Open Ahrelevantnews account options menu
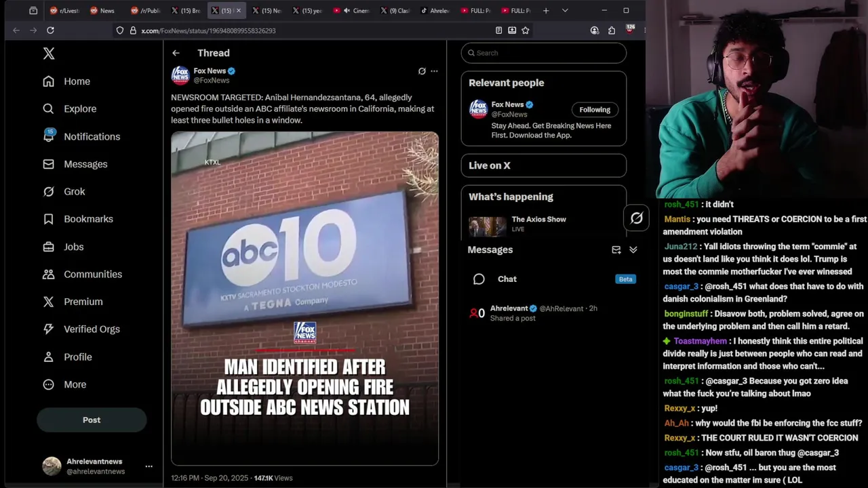 [149, 466]
